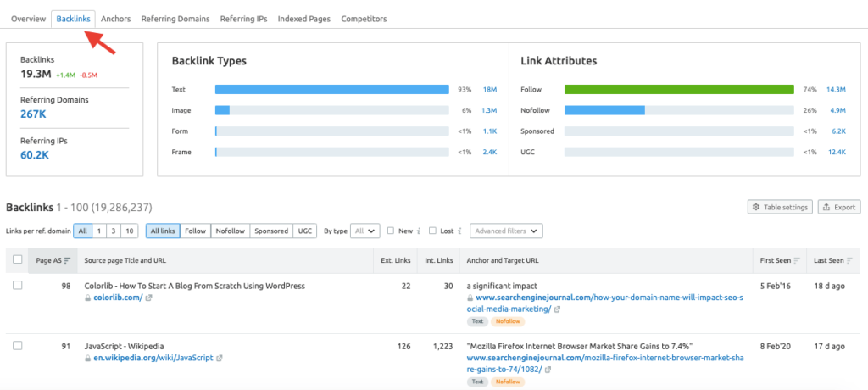The height and width of the screenshot is (390, 868).
Task: Click external-link icon beside wikipedia URL
Action: point(220,359)
